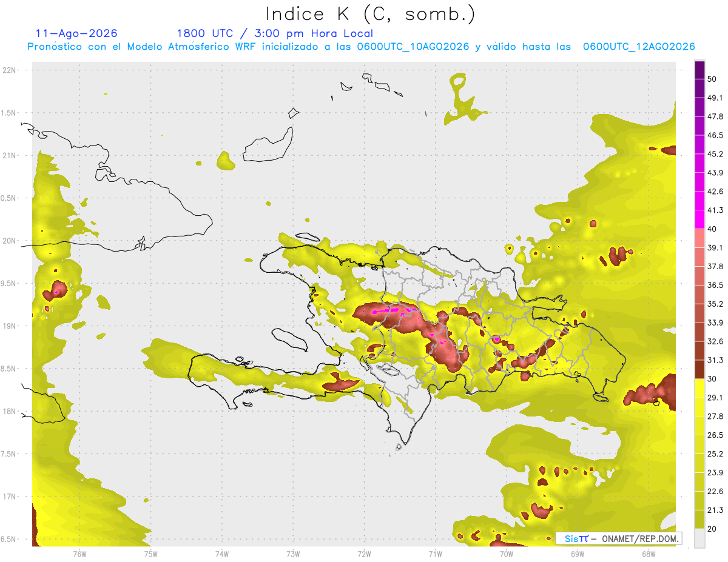This screenshot has width=728, height=562.
Task: Click the longitude label "69W"
Action: (x=578, y=554)
